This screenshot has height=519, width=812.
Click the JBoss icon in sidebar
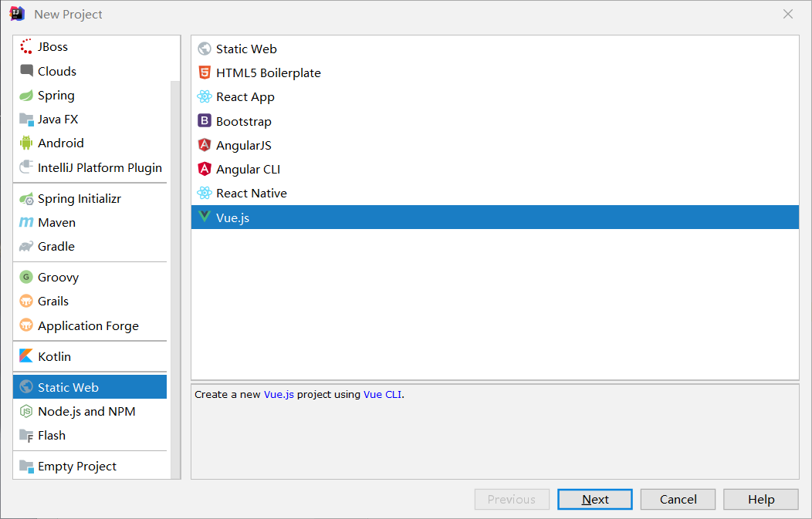tap(26, 46)
